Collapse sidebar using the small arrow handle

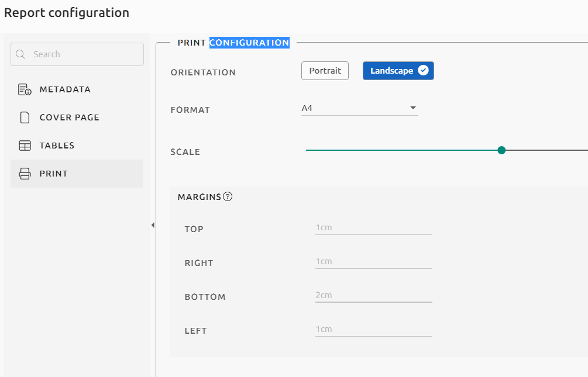(x=153, y=225)
